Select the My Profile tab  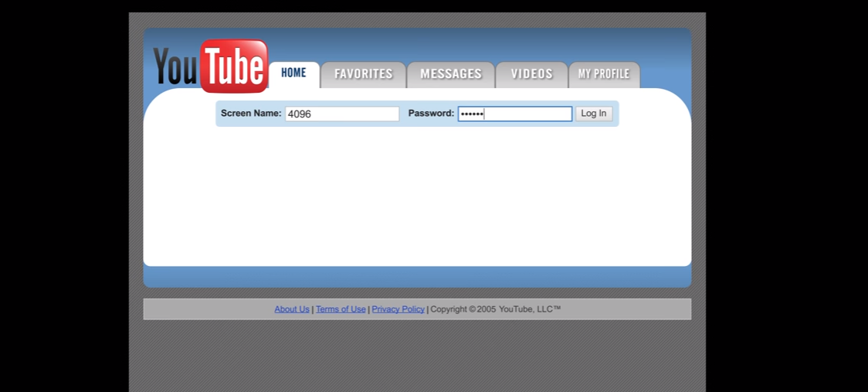(x=604, y=74)
